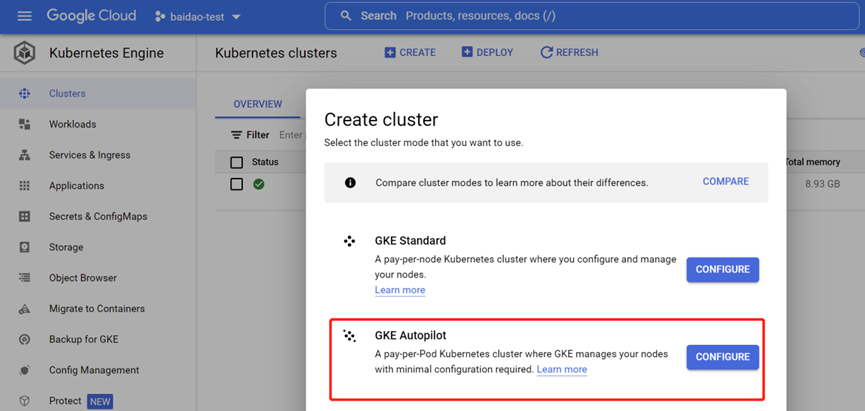The height and width of the screenshot is (411, 865).
Task: Click the REFRESH toolbar button
Action: [x=569, y=52]
